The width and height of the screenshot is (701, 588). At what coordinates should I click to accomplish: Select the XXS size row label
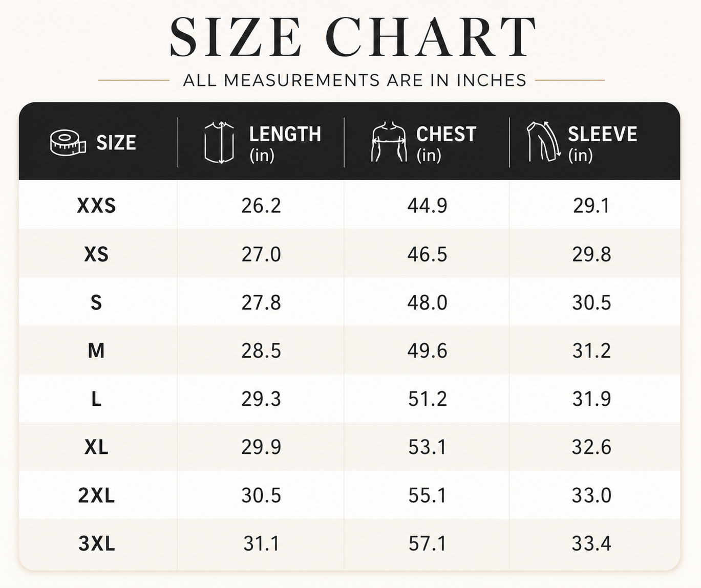point(96,206)
